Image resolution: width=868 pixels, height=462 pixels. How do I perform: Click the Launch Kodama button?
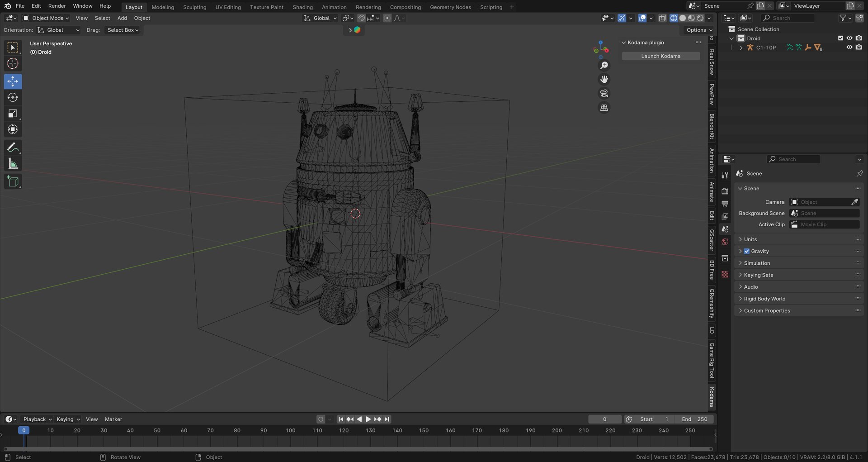(660, 56)
